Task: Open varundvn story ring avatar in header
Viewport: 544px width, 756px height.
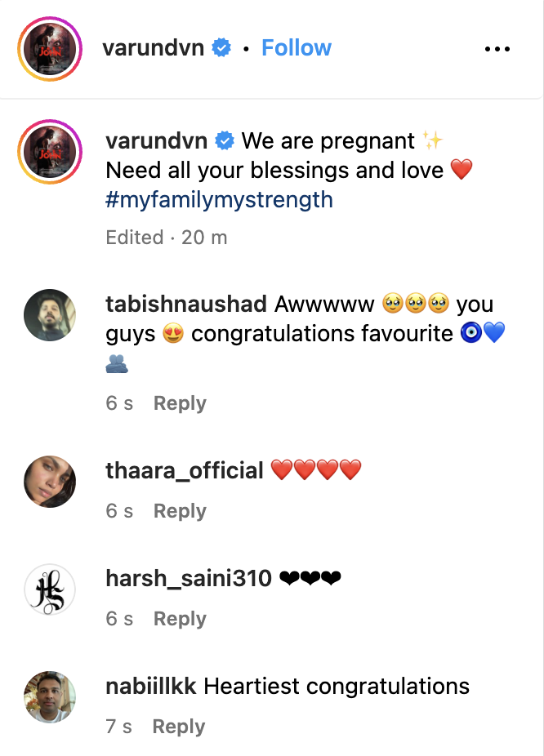Action: [50, 49]
